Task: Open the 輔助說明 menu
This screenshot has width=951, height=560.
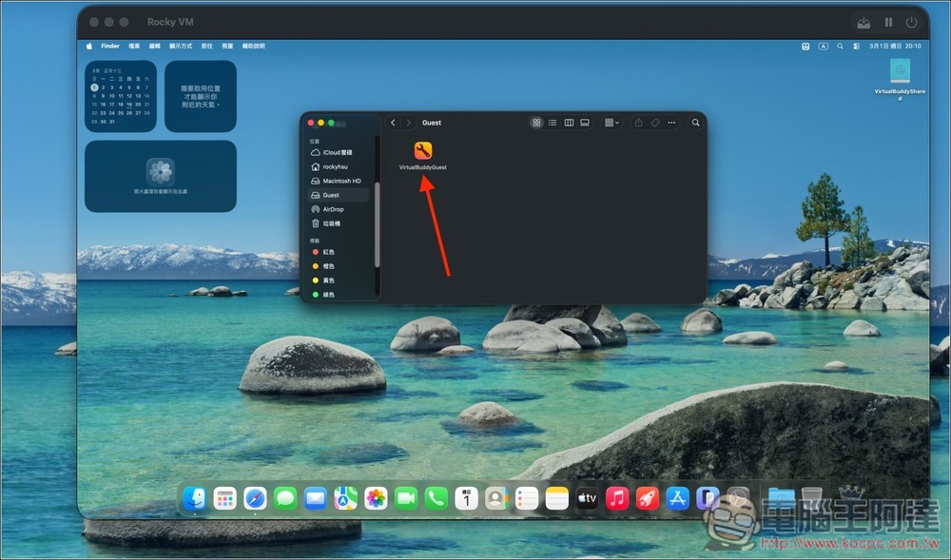Action: [254, 46]
